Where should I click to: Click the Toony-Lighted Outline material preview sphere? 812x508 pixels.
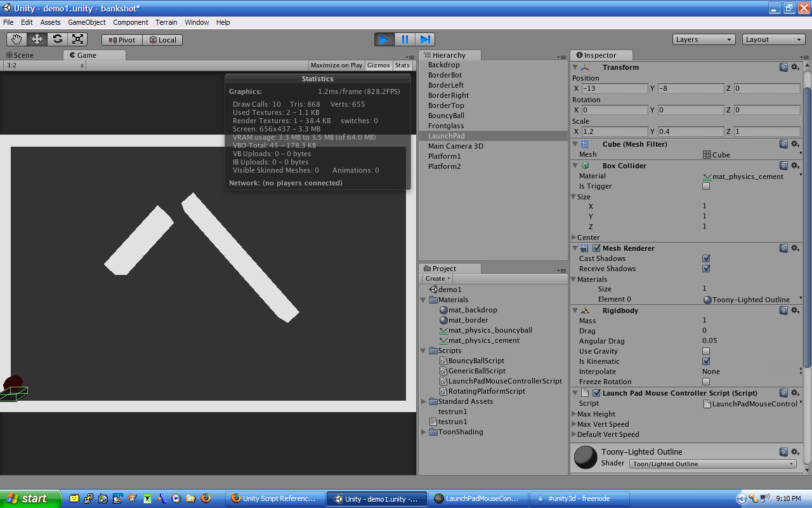586,457
